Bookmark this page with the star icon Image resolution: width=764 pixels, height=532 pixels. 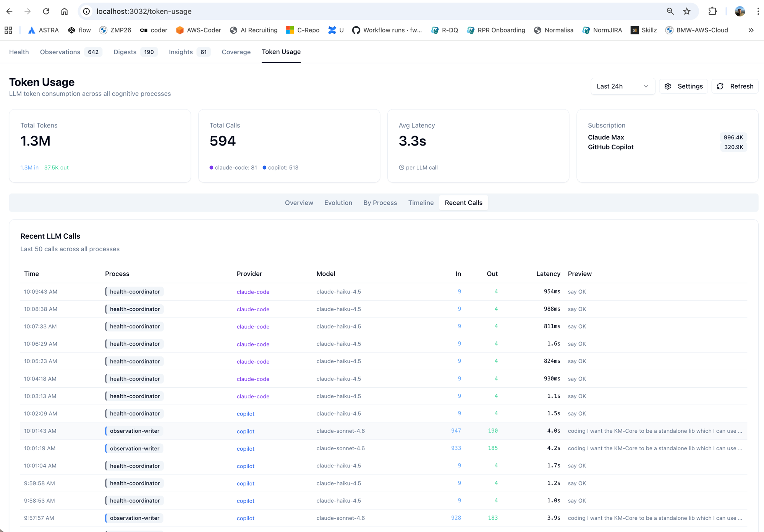[x=687, y=11]
